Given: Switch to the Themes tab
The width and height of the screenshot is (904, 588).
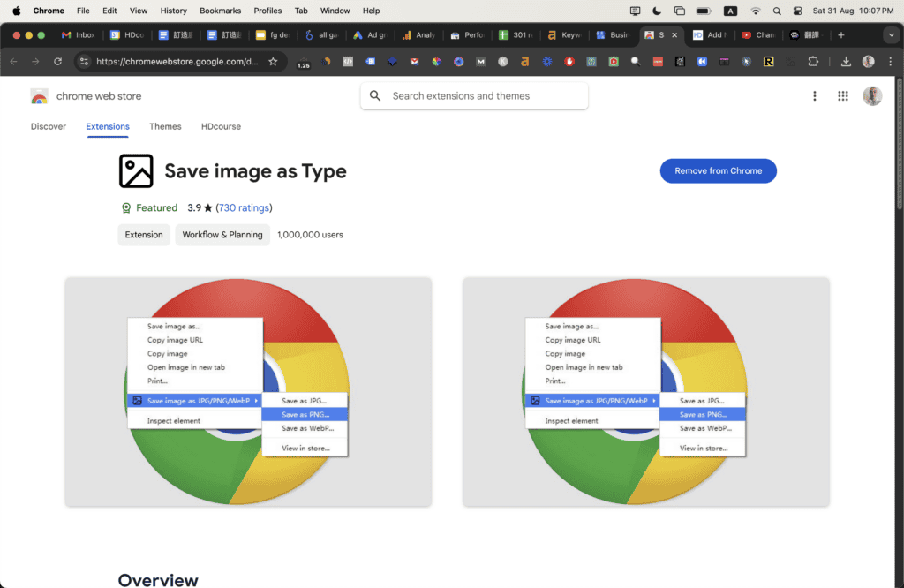Looking at the screenshot, I should (x=165, y=127).
